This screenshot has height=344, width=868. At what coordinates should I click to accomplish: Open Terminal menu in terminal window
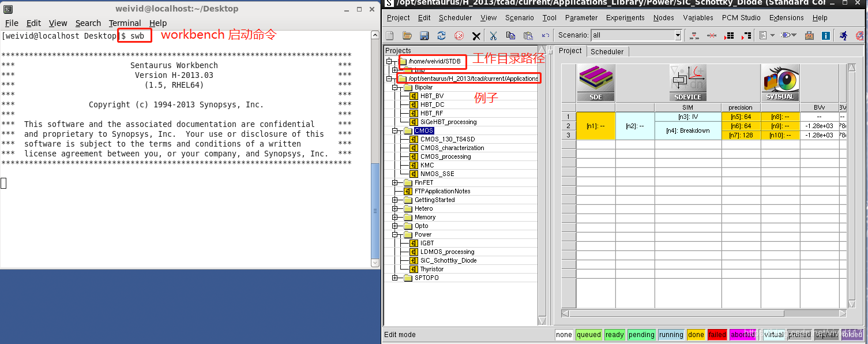(125, 23)
